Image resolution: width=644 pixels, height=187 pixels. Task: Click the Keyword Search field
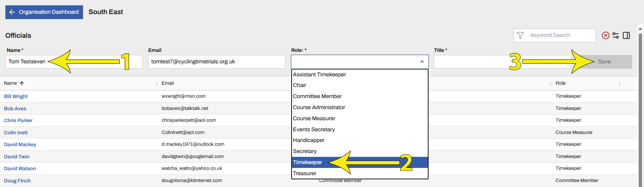[x=561, y=35]
